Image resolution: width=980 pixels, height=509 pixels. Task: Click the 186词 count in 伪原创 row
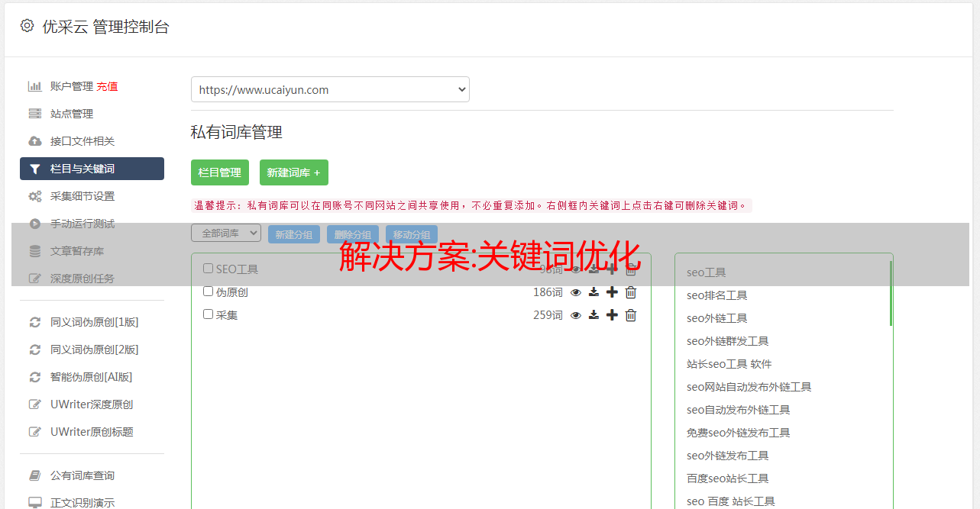(x=548, y=292)
